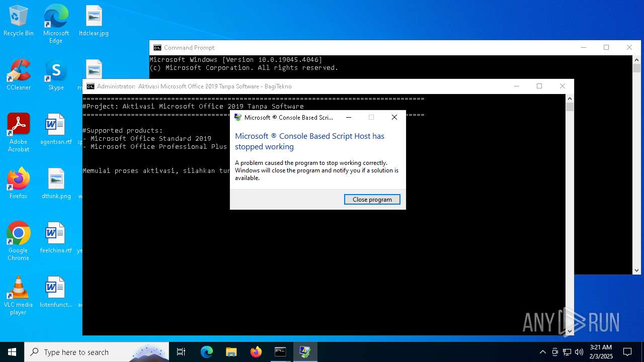This screenshot has height=362, width=644.
Task: Click the Script Host dialog title icon
Action: [238, 117]
